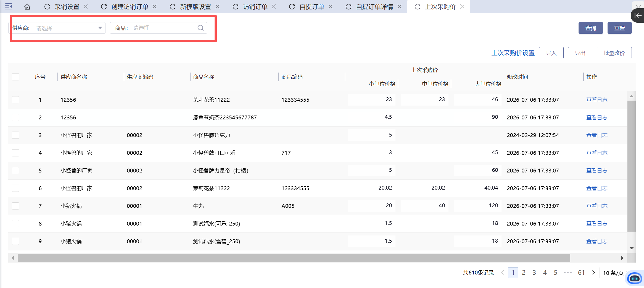Viewport: 644px width, 288px height.
Task: Switch to the 新模版设置 tab
Action: (196, 7)
